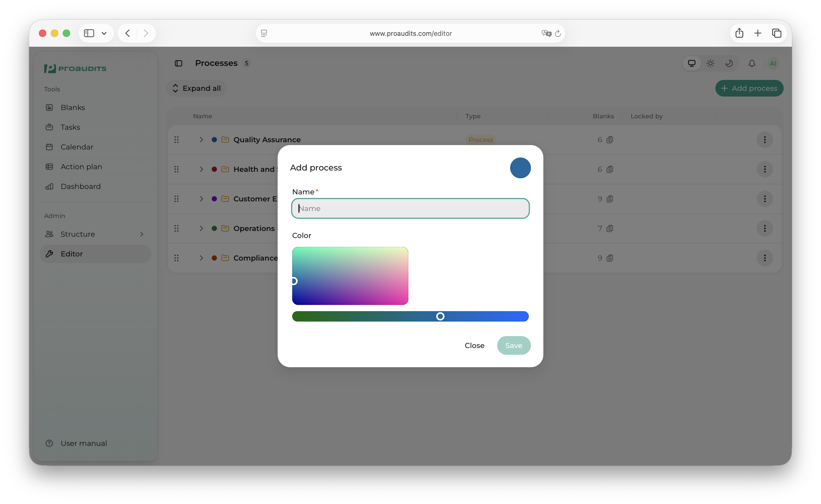The image size is (821, 504).
Task: Switch to light theme sun icon
Action: pyautogui.click(x=710, y=63)
